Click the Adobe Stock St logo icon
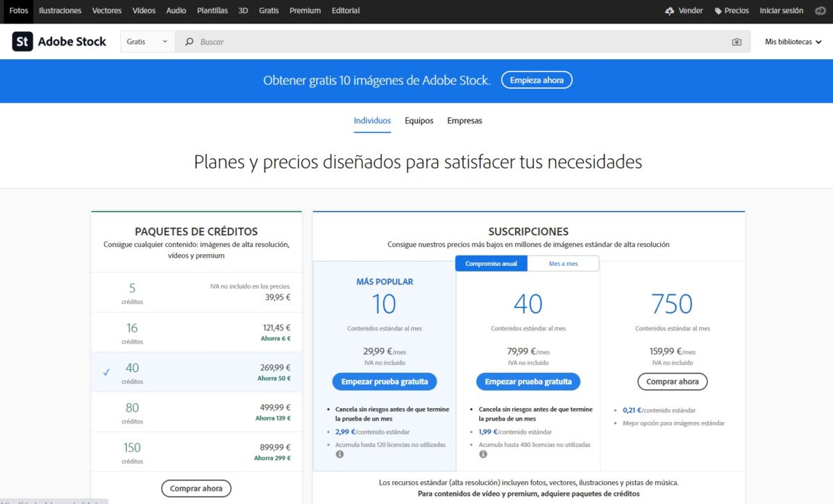The image size is (833, 504). [x=22, y=42]
